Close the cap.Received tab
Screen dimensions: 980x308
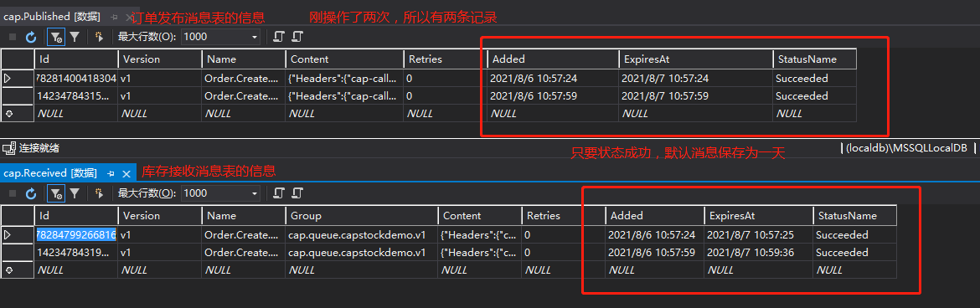tap(126, 173)
